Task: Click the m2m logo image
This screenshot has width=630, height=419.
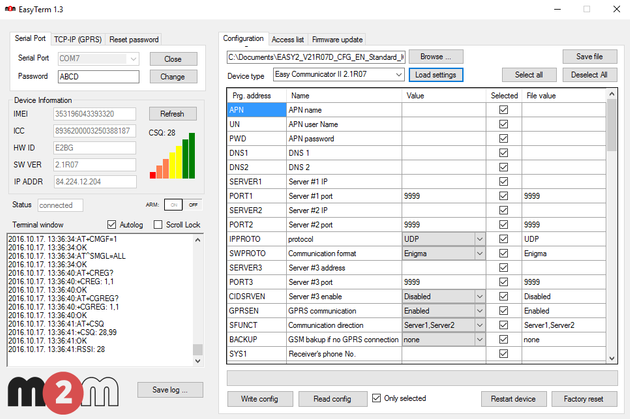Action: click(x=63, y=392)
